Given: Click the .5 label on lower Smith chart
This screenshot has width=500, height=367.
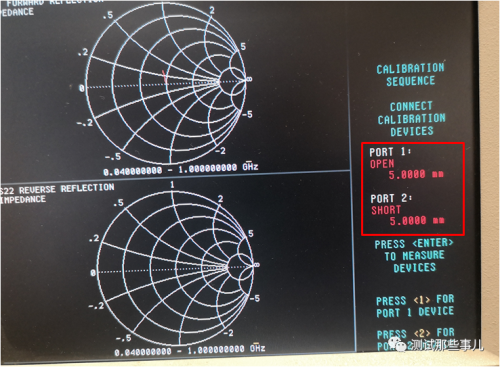Looking at the screenshot, I should (x=118, y=203).
